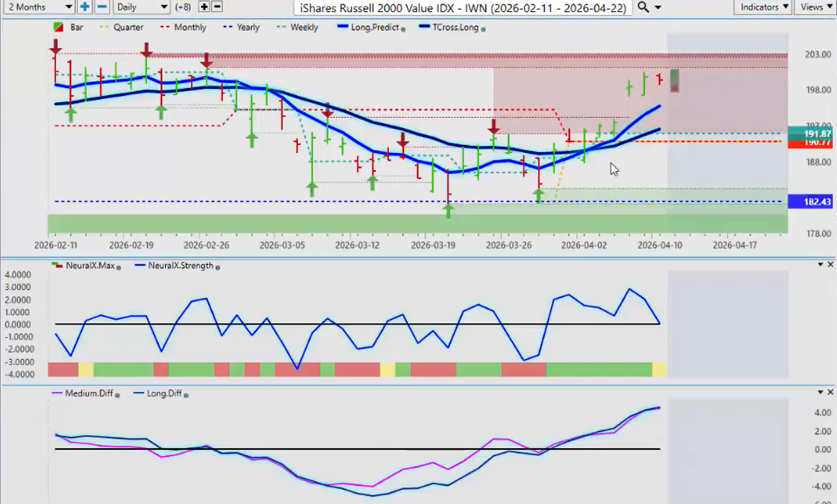Toggle the Long.Predict indicator dot

click(404, 29)
